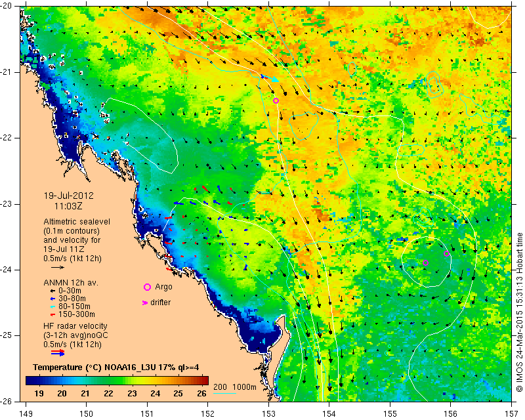Click the drifter legend label

point(160,303)
